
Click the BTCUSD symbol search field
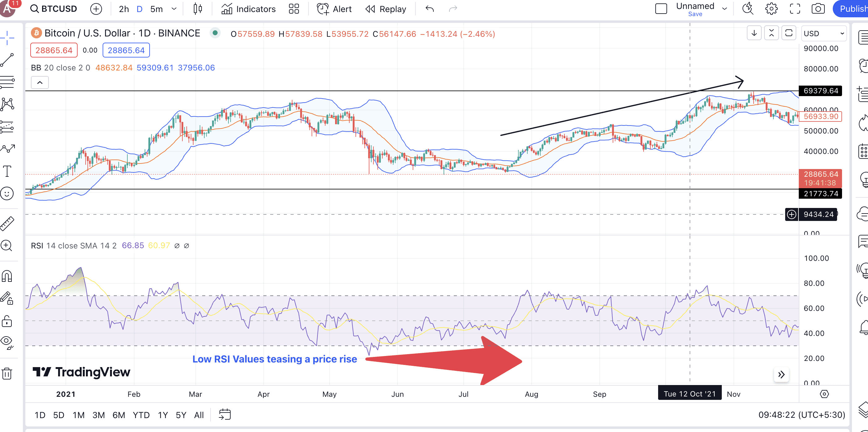pos(54,9)
